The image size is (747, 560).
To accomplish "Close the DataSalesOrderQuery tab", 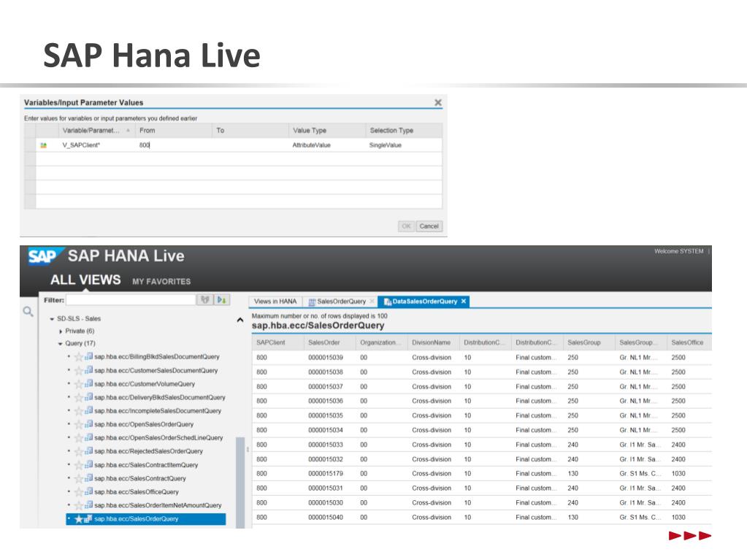I will click(x=464, y=302).
